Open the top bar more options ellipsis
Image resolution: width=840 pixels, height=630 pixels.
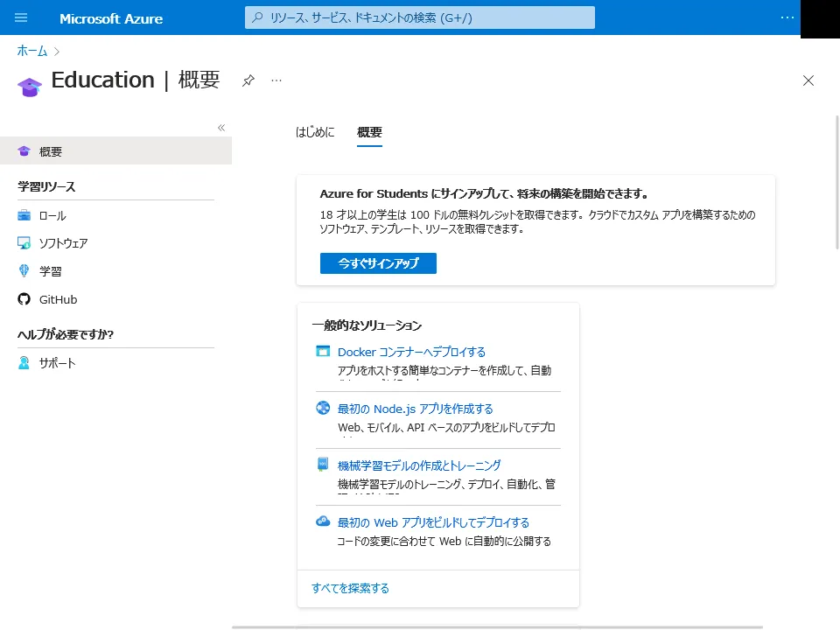(x=787, y=17)
